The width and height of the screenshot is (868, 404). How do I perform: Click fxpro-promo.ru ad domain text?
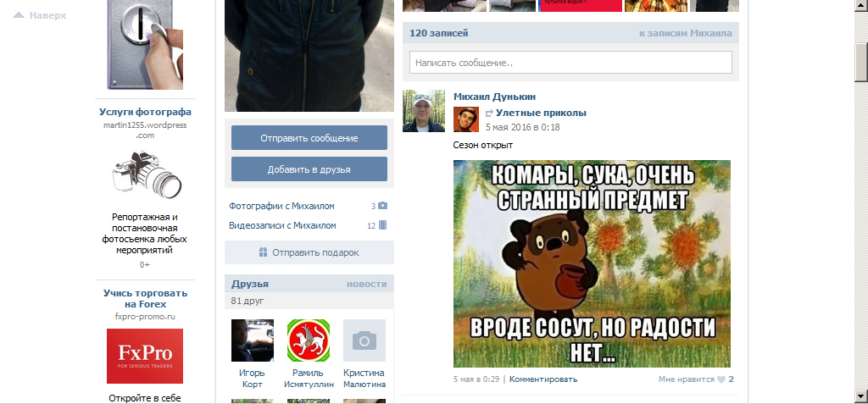[145, 317]
